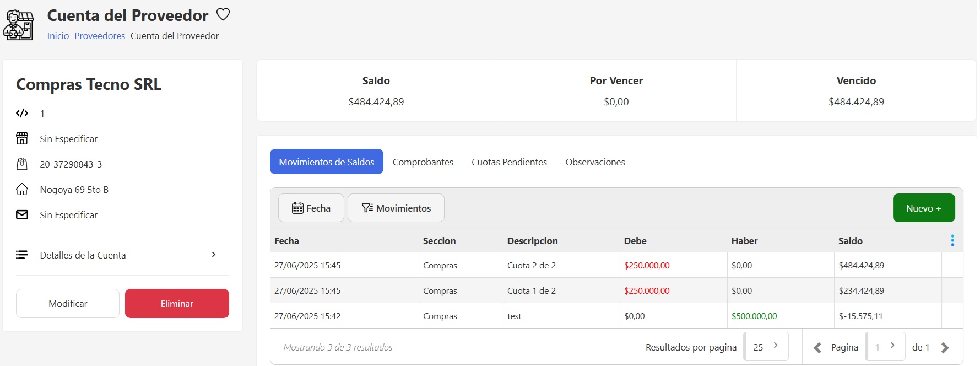Click the supplier storefront logo icon
The height and width of the screenshot is (366, 980).
click(19, 25)
